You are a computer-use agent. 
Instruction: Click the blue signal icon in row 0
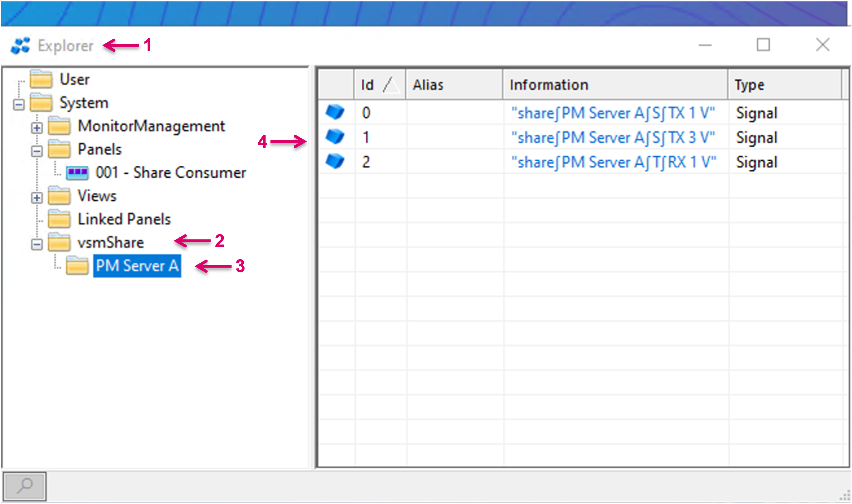335,113
